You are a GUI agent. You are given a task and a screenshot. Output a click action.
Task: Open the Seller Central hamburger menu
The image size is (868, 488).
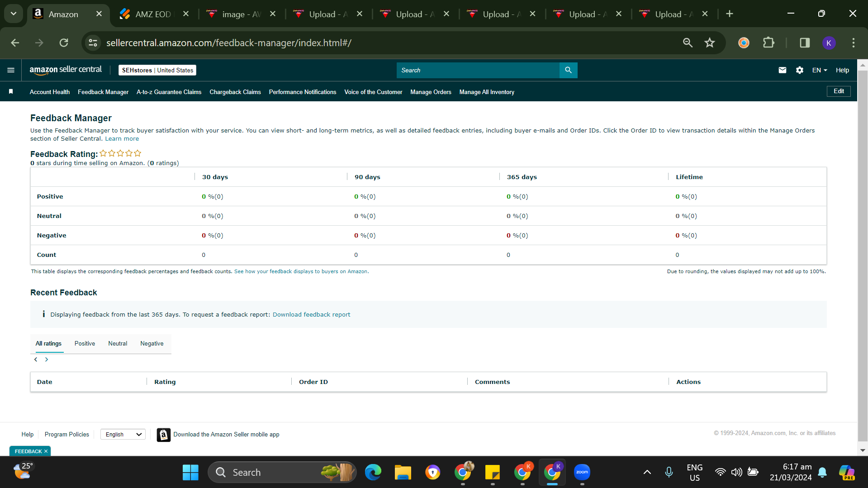(11, 70)
